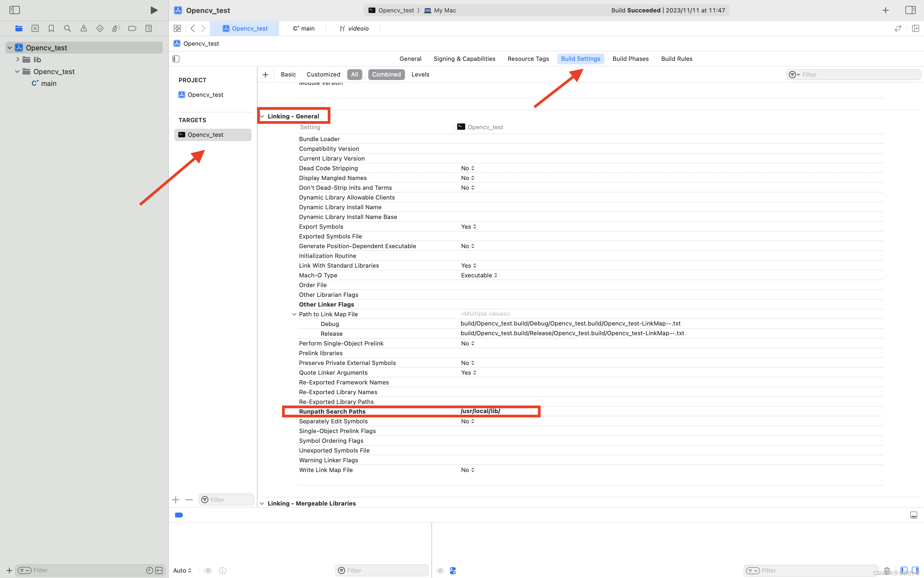
Task: Select the Customized settings filter
Action: tap(323, 75)
